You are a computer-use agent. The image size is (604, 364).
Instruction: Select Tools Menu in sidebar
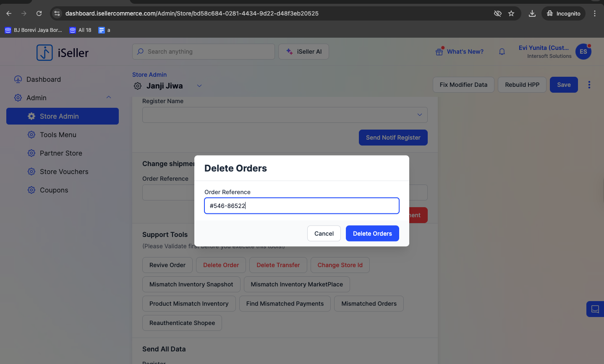tap(58, 135)
